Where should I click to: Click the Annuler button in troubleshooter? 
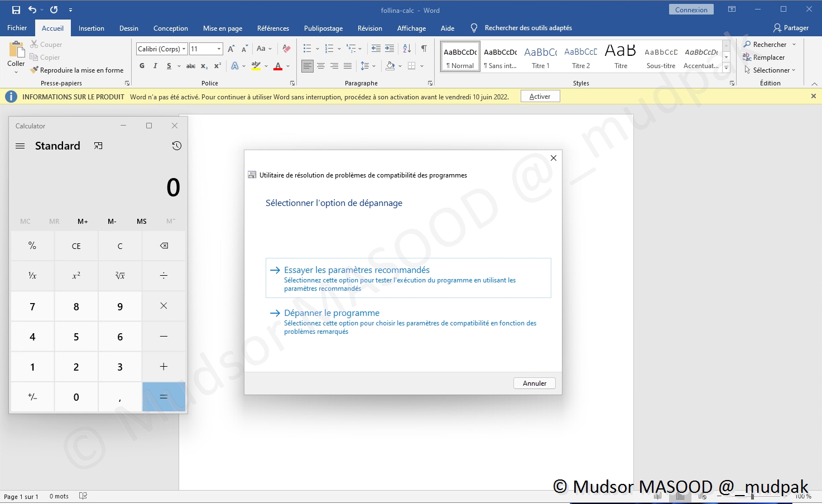coord(534,383)
